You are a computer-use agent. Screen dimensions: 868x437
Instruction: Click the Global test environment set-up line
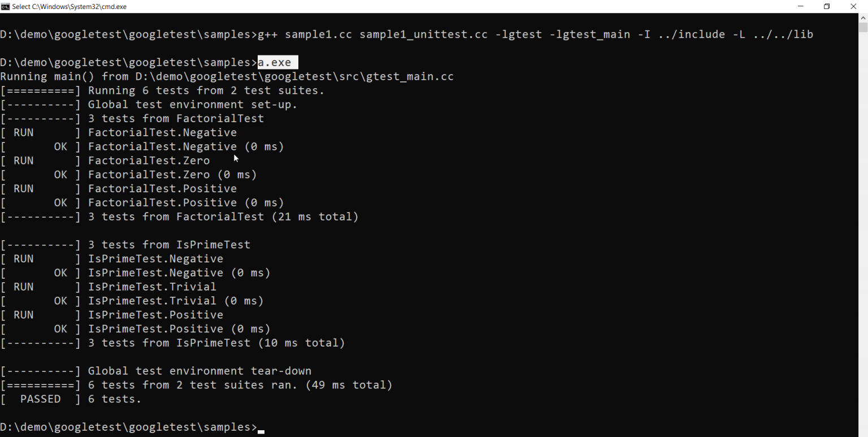click(148, 104)
